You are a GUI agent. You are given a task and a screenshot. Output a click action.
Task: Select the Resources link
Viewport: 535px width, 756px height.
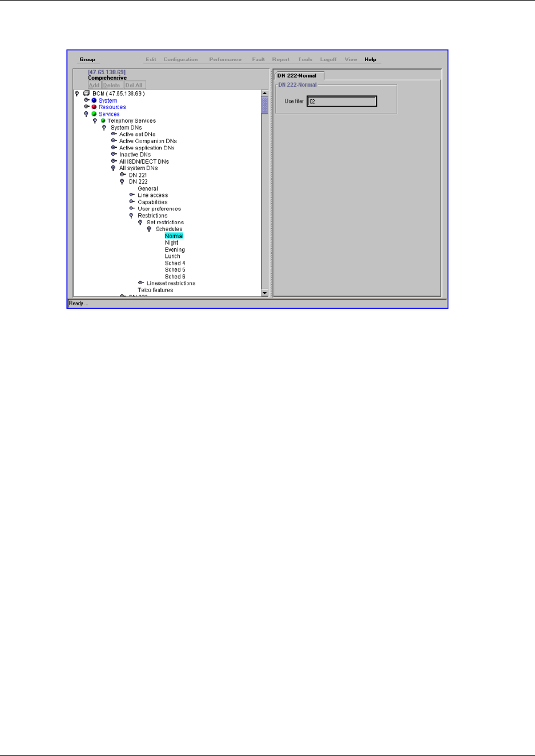[112, 107]
